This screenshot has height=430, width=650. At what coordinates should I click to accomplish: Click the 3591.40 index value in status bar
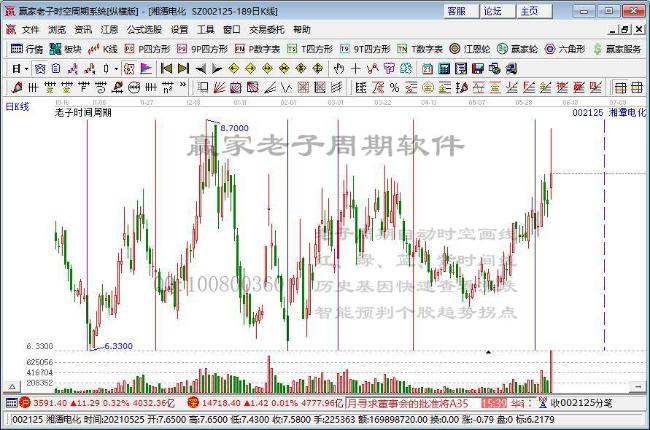tap(50, 403)
